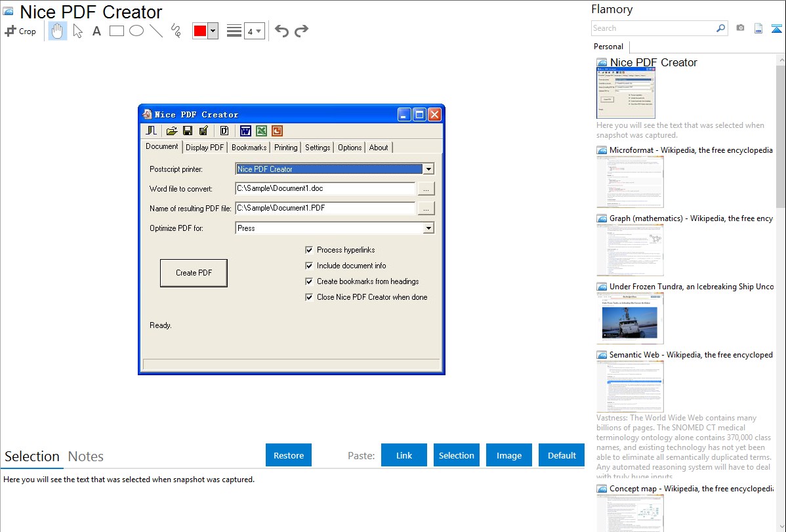
Task: Switch to the Selection tab
Action: tap(32, 457)
